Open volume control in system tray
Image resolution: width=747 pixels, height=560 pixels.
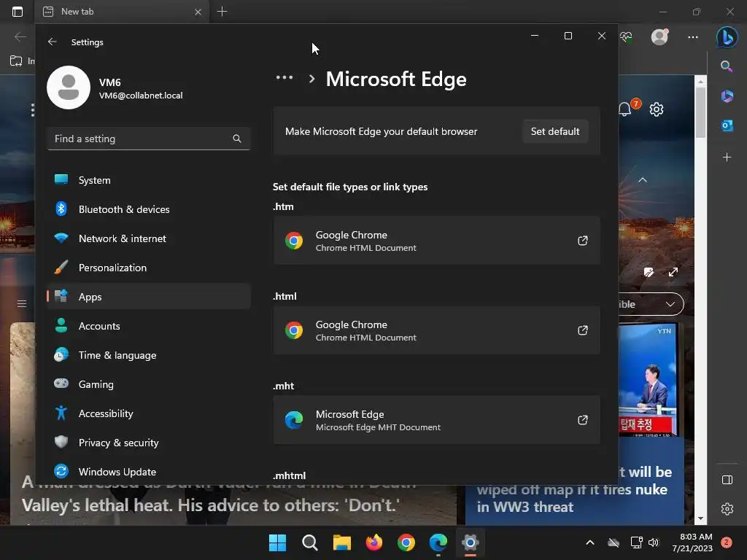click(654, 542)
